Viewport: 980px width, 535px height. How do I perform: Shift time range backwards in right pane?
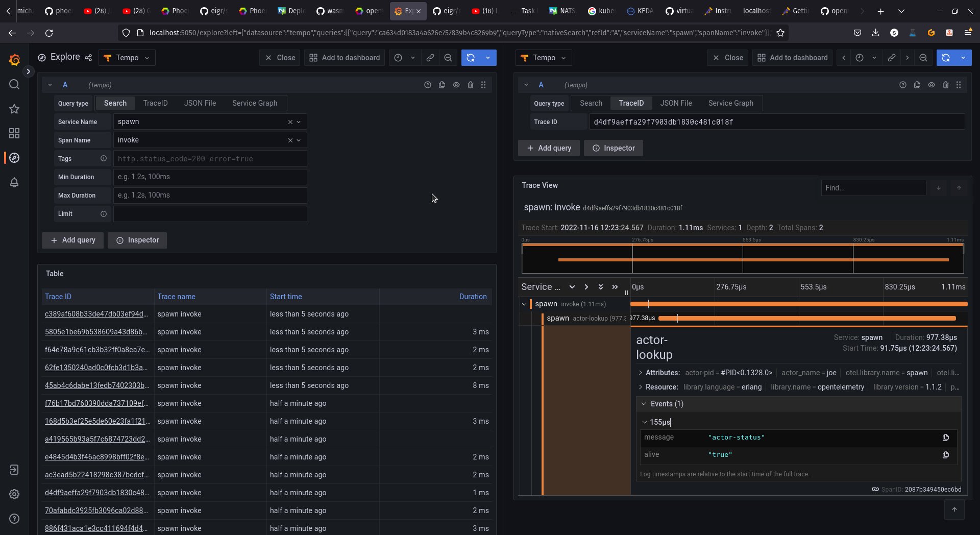click(844, 58)
